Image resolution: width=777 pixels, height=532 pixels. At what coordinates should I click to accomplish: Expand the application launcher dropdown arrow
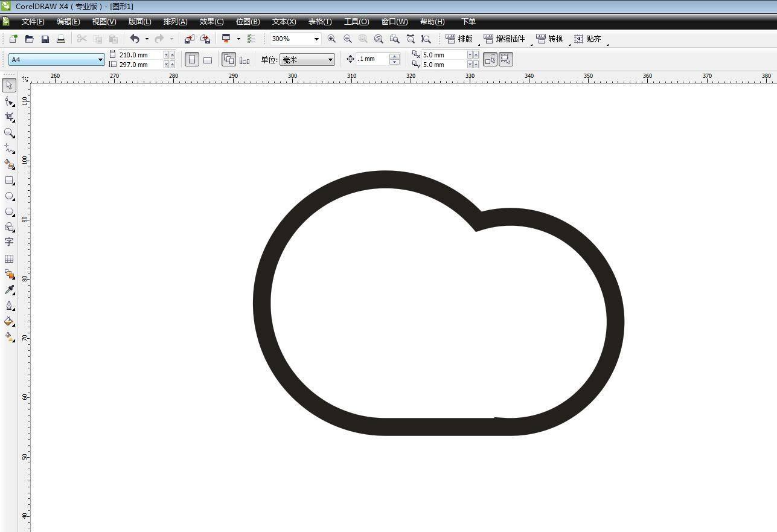tap(238, 39)
